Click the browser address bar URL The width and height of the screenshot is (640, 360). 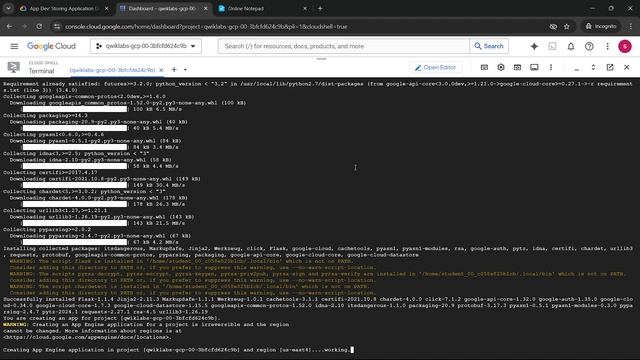[x=206, y=27]
